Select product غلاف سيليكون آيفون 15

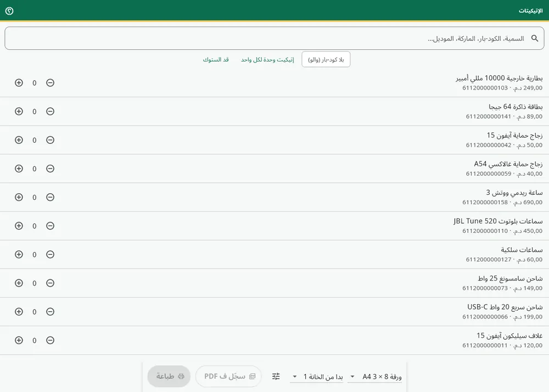pos(274,340)
